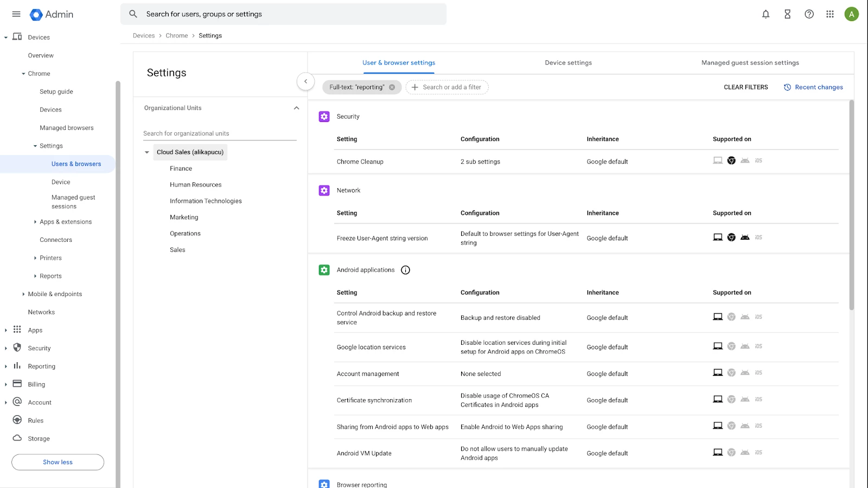Image resolution: width=868 pixels, height=488 pixels.
Task: Expand Mobile & endpoints in sidebar
Action: pos(23,294)
